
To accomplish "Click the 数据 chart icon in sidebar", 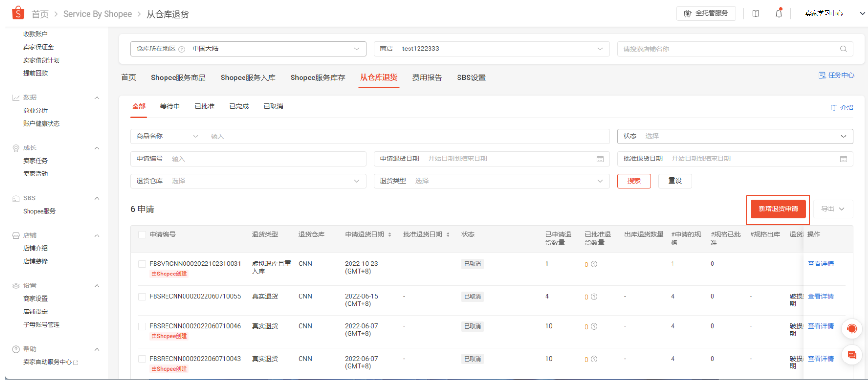I will (16, 98).
